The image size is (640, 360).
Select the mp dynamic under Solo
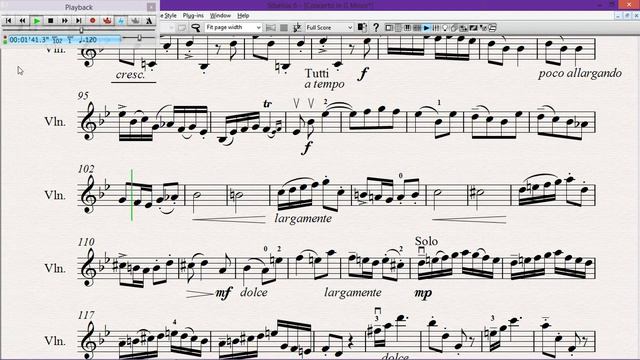423,293
